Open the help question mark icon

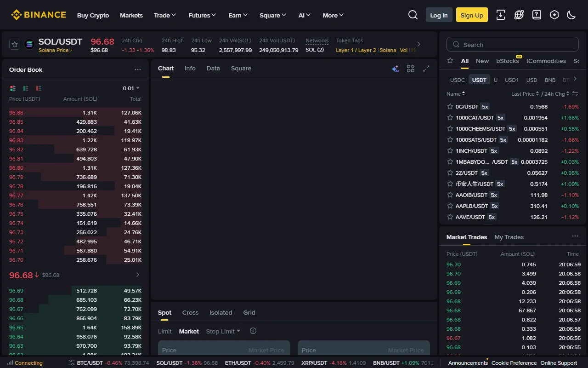click(537, 15)
